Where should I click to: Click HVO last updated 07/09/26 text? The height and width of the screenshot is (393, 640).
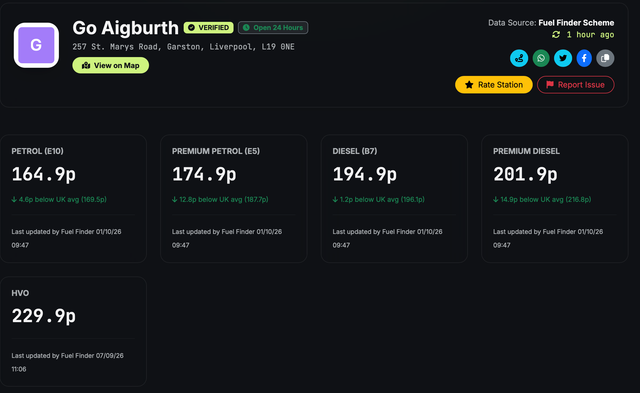click(67, 362)
